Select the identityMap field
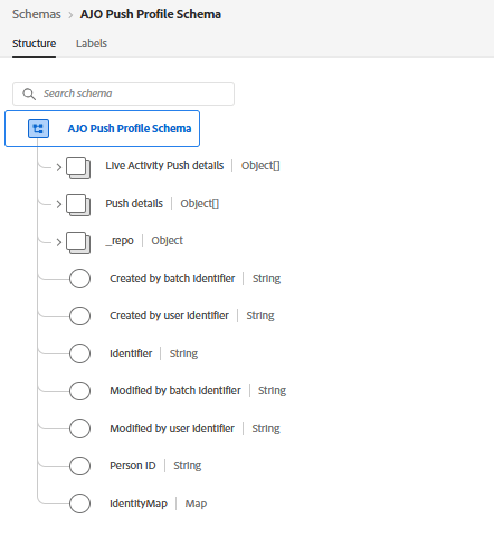Image resolution: width=498 pixels, height=550 pixels. pos(139,503)
